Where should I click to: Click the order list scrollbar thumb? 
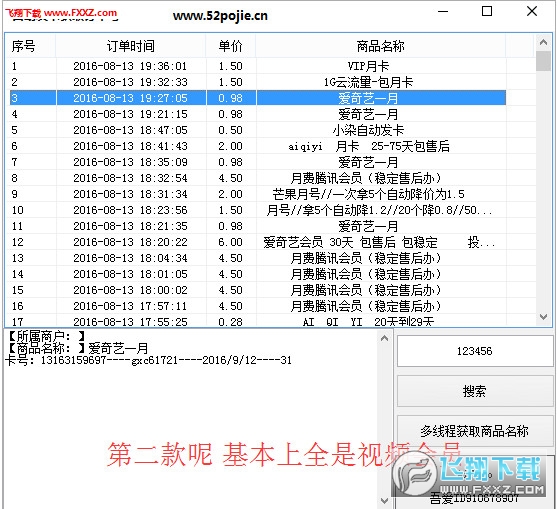click(x=543, y=61)
